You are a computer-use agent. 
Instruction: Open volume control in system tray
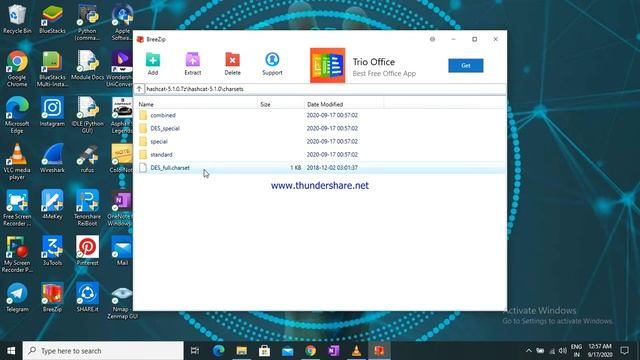point(563,351)
